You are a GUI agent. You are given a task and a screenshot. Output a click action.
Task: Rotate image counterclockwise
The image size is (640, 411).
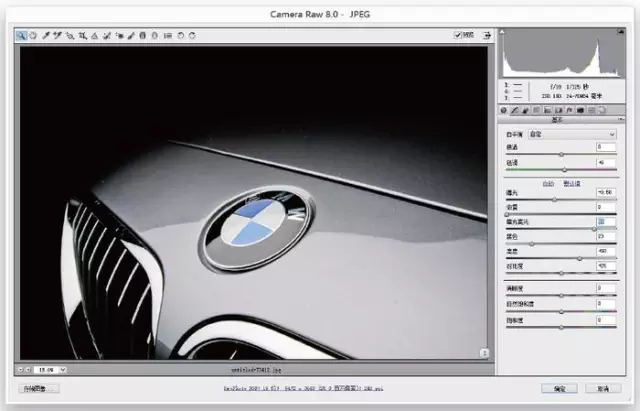tap(180, 35)
